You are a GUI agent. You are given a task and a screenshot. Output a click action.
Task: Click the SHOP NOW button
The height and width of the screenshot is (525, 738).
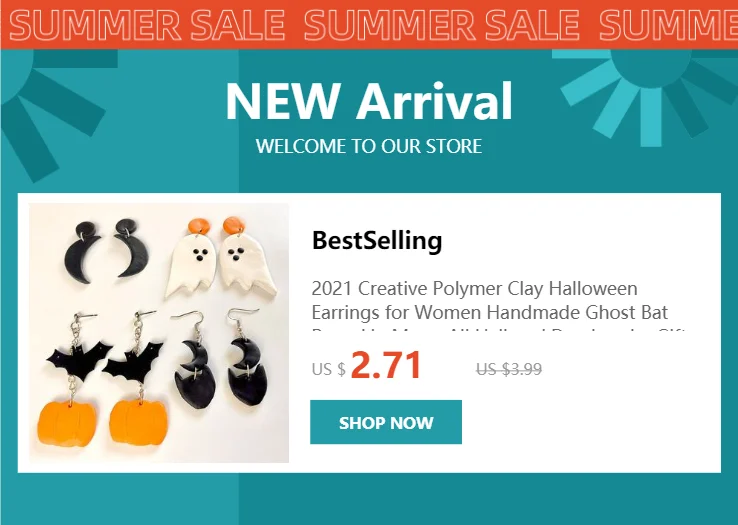tap(385, 422)
